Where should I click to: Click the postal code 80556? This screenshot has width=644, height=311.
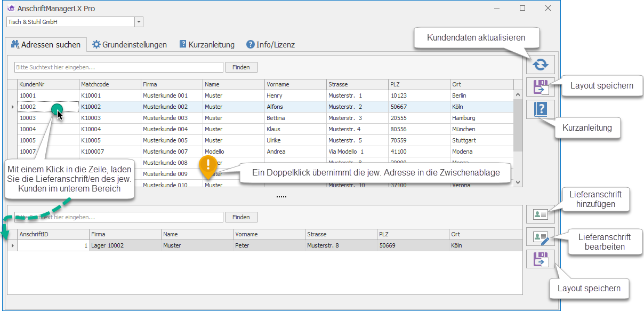tap(419, 129)
